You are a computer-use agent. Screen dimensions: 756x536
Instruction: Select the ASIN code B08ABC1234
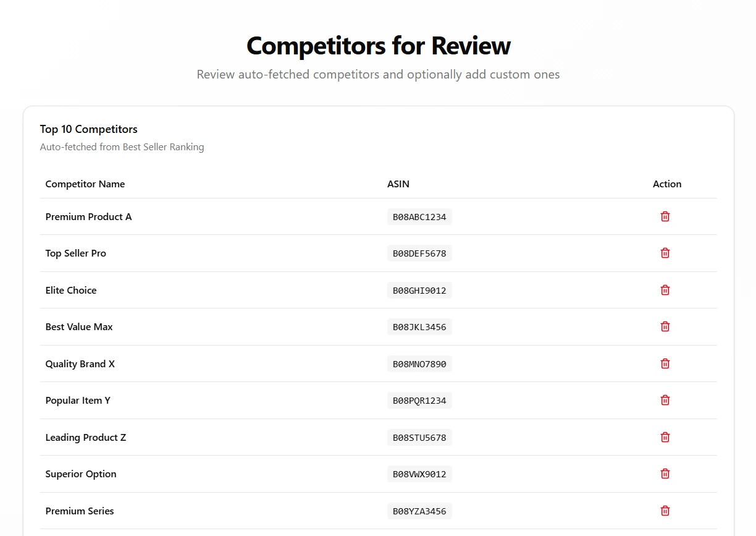coord(419,217)
